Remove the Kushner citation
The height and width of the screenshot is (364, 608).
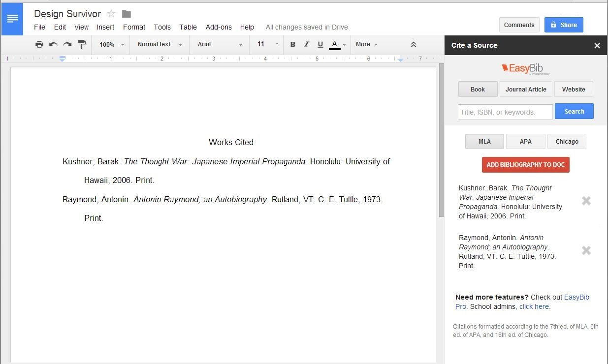point(586,201)
